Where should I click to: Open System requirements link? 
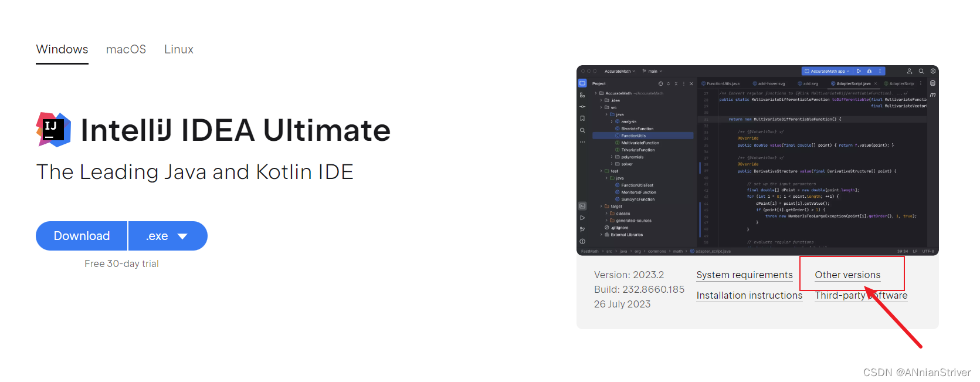coord(744,275)
